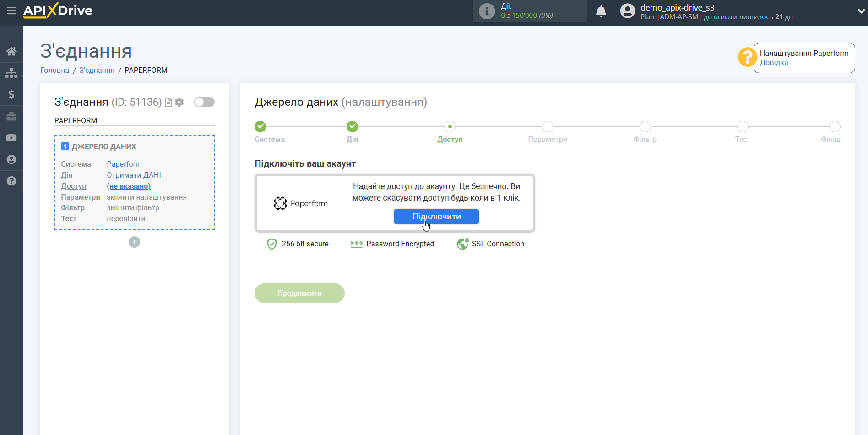Open the help question sidebar icon

(11, 181)
